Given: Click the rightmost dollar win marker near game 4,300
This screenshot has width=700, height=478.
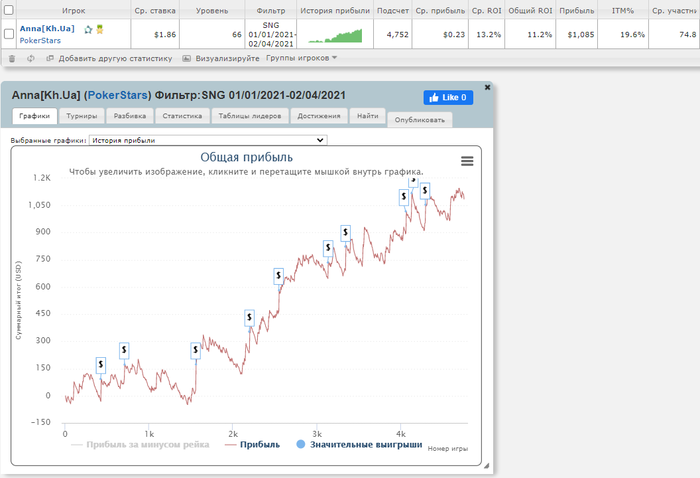Looking at the screenshot, I should pos(425,191).
